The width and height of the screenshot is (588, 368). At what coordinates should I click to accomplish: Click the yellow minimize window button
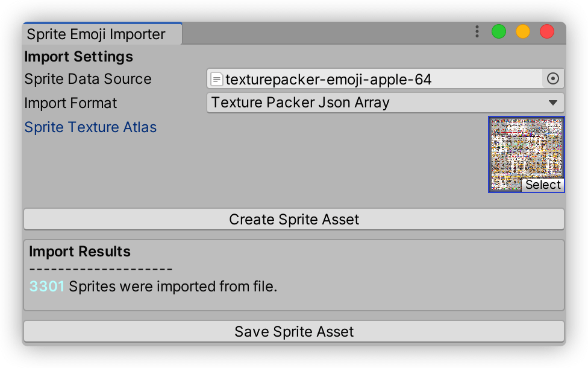pos(523,31)
